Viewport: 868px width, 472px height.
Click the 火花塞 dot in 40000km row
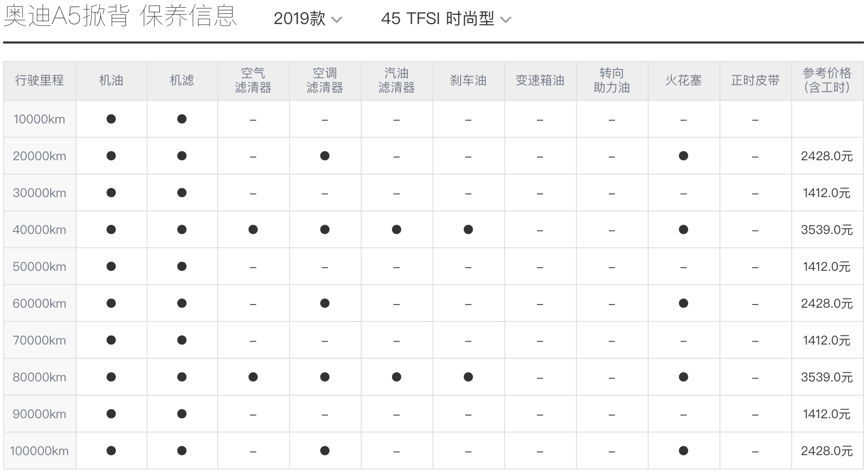tap(684, 230)
